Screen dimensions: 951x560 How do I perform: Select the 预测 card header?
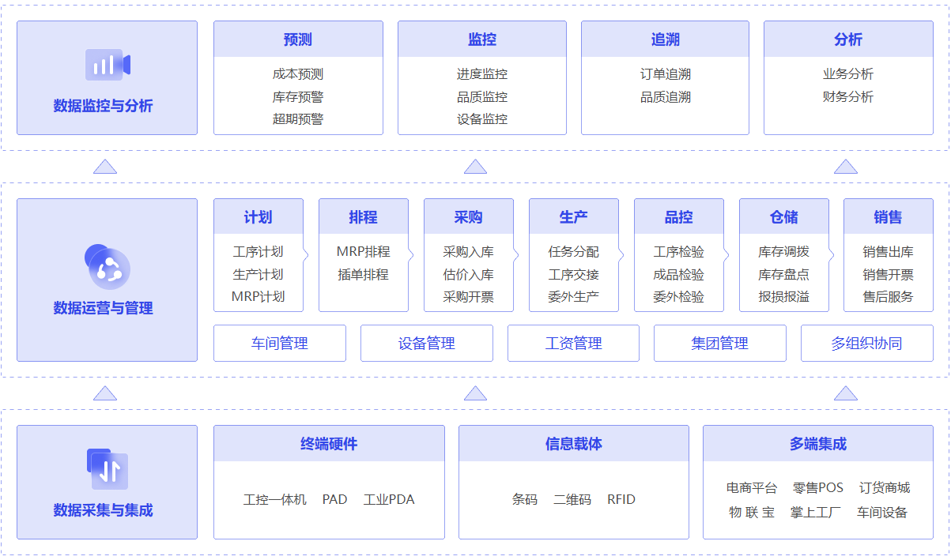[x=298, y=39]
